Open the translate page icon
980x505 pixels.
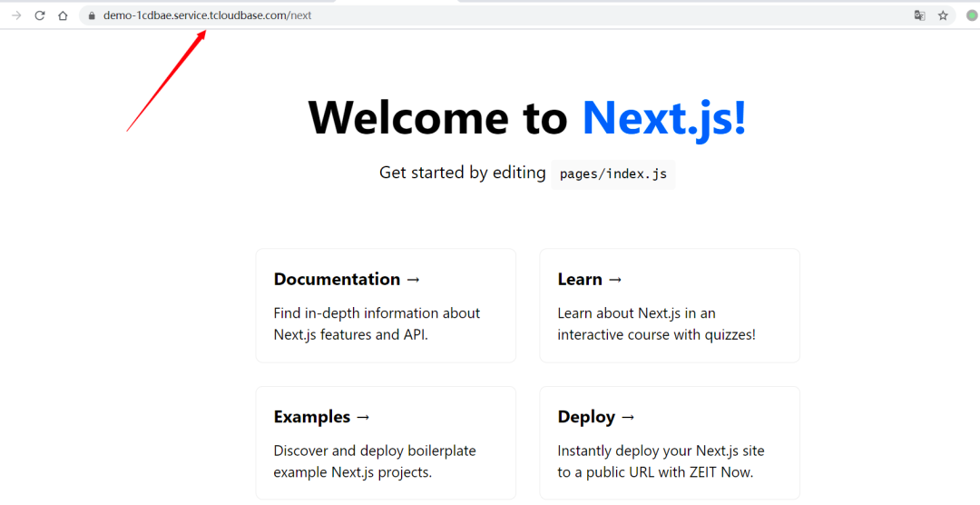click(919, 15)
